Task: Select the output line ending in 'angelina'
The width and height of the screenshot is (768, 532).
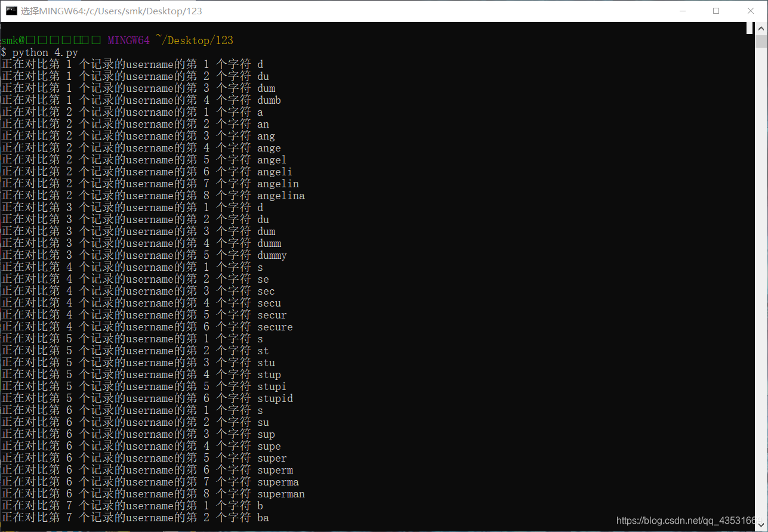Action: (x=153, y=196)
